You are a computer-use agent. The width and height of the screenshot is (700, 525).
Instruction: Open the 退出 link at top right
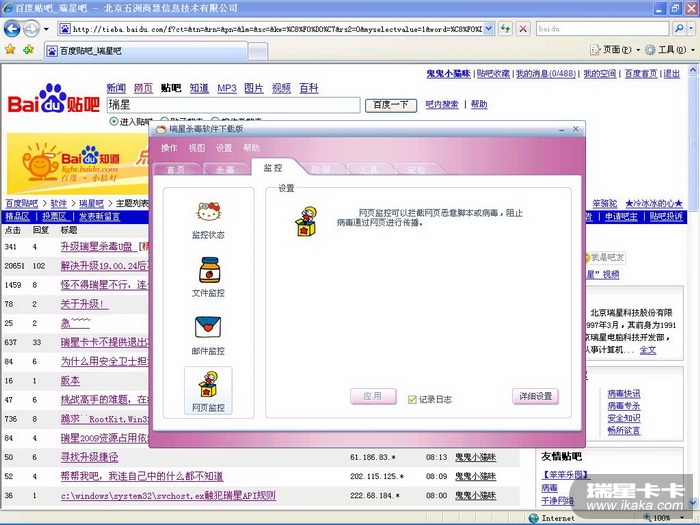(x=671, y=74)
